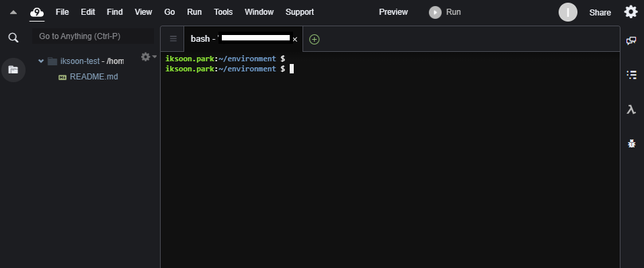This screenshot has width=644, height=268.
Task: Open the AWS Lambda resources panel icon
Action: click(x=631, y=109)
